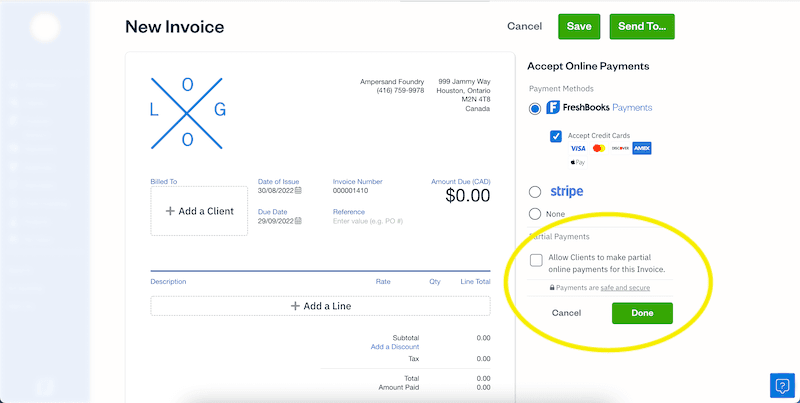The width and height of the screenshot is (800, 403).
Task: Uncheck Accept Credit Cards checkbox
Action: [x=556, y=135]
